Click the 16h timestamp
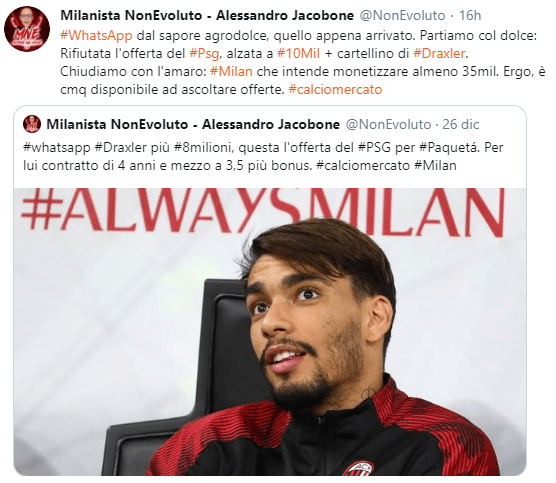 470,16
